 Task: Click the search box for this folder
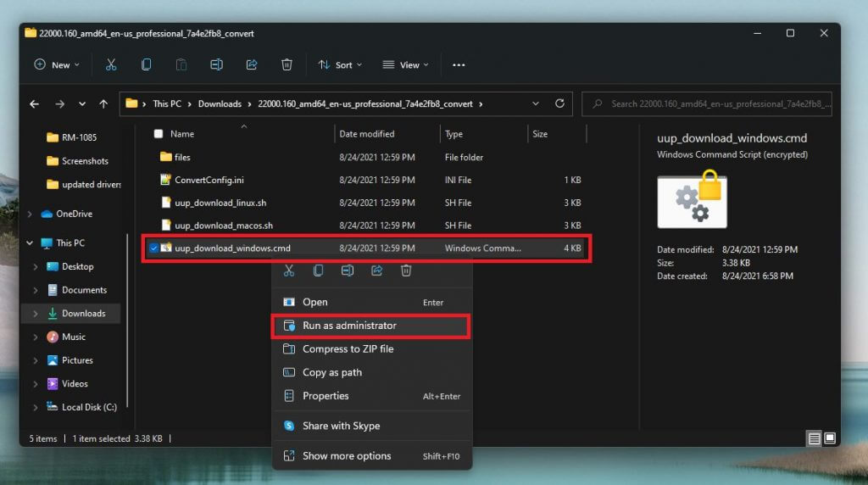[707, 103]
